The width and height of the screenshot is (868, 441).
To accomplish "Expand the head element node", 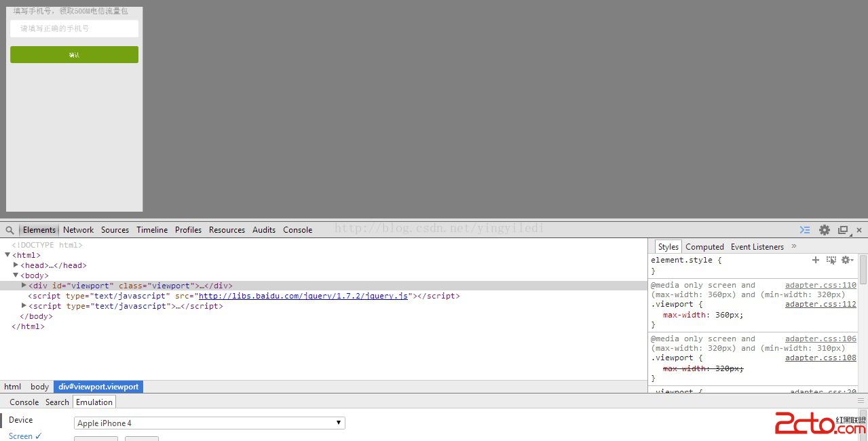I will (16, 265).
